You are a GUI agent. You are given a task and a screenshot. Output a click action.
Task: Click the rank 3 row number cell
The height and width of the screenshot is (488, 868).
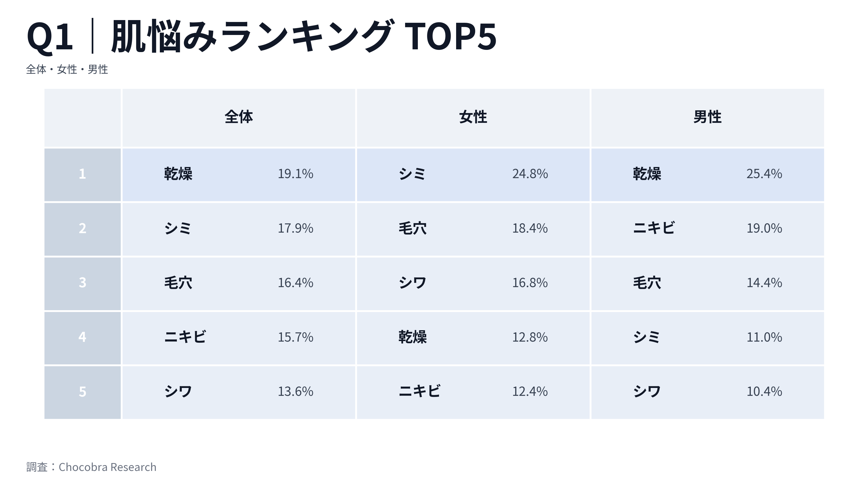pyautogui.click(x=82, y=283)
